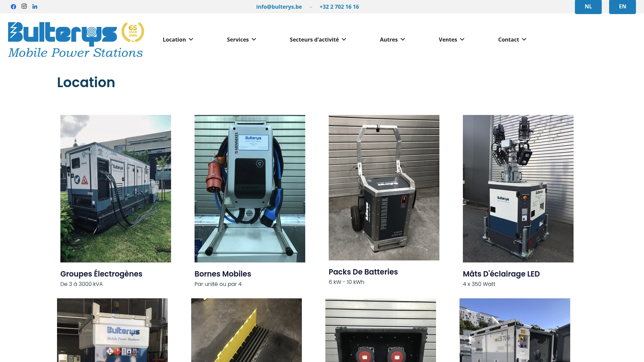Open the Contact menu item
Image resolution: width=644 pixels, height=362 pixels.
coord(508,40)
